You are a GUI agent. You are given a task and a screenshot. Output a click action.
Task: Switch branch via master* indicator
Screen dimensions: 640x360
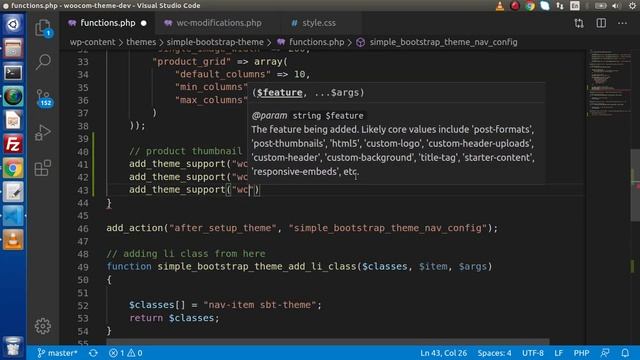pyautogui.click(x=57, y=353)
